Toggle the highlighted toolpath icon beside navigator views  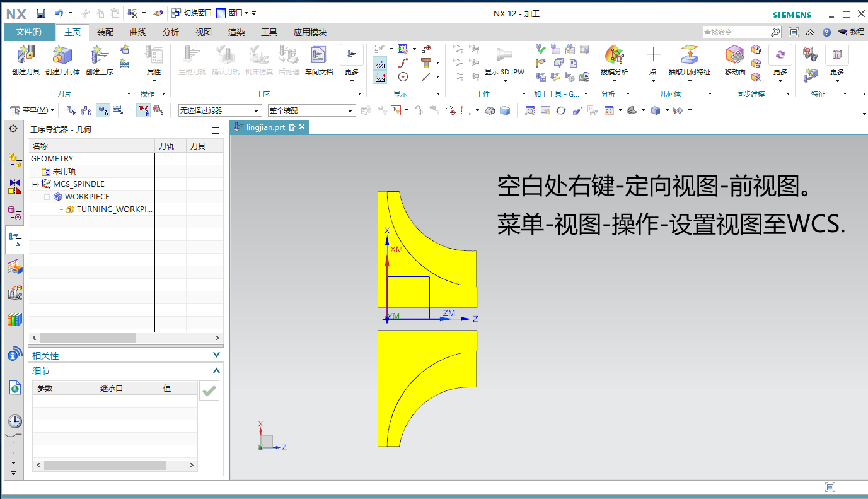tap(143, 110)
